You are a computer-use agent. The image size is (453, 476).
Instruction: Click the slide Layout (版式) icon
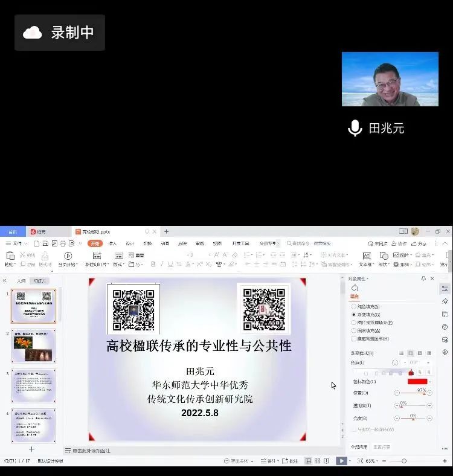point(119,256)
